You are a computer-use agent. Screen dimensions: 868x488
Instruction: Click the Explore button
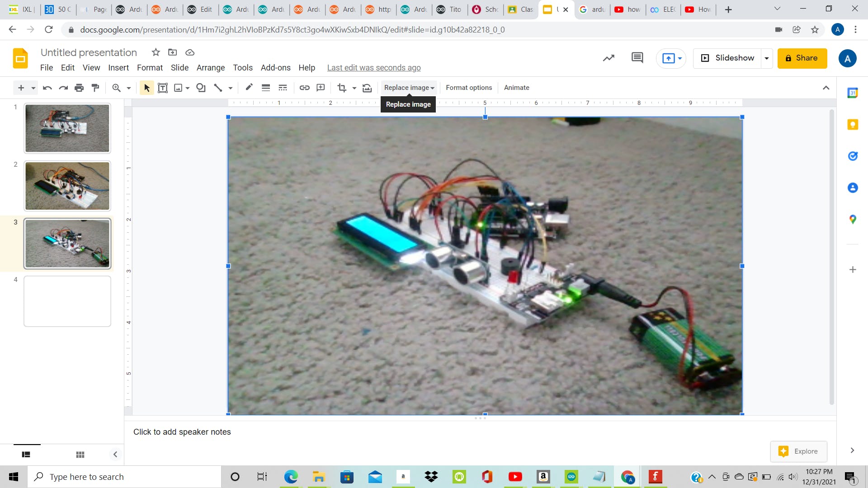(799, 451)
